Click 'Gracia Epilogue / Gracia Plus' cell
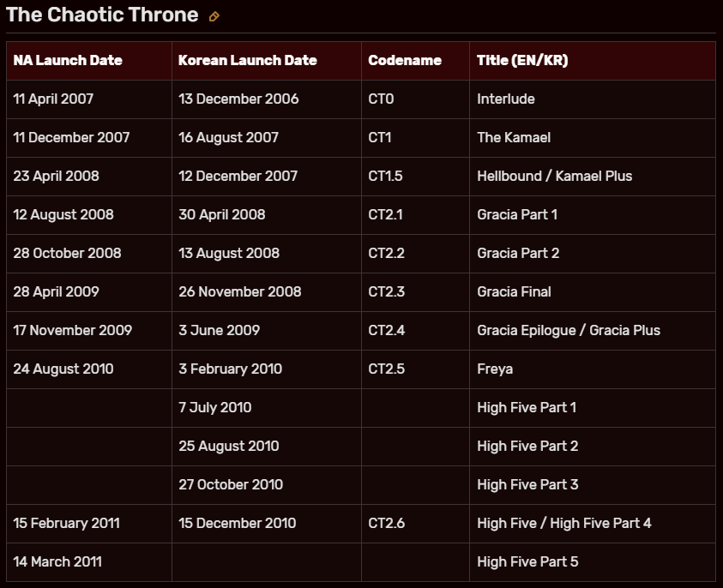This screenshot has height=588, width=723. pos(569,331)
